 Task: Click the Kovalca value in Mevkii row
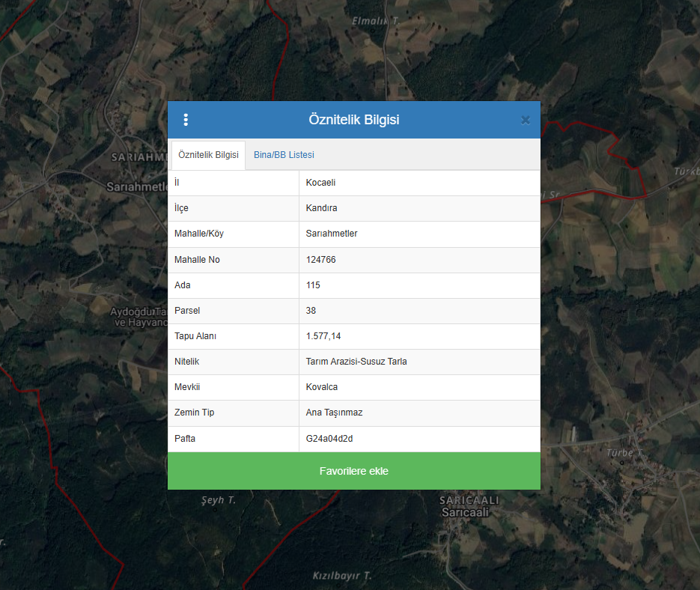(x=322, y=387)
